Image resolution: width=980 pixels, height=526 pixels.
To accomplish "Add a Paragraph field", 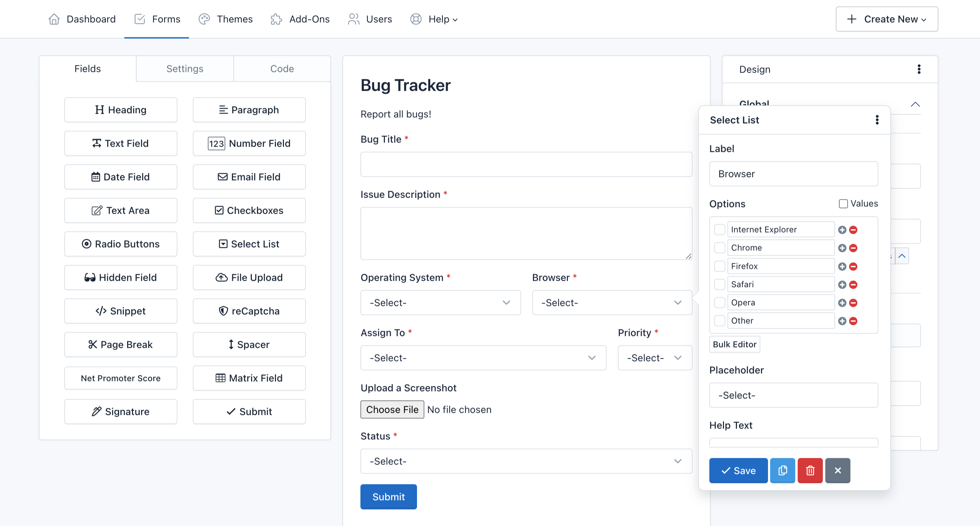I will [249, 110].
